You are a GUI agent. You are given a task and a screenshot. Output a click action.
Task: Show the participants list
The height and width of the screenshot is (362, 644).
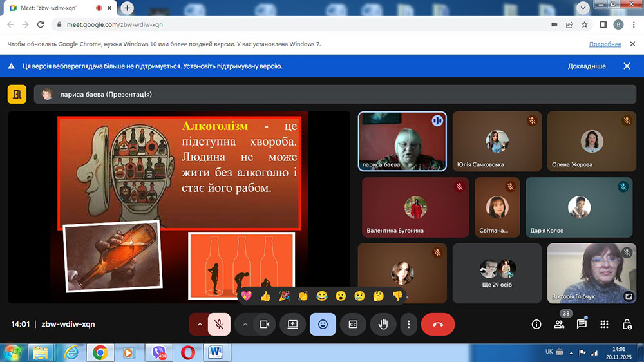coord(559,325)
